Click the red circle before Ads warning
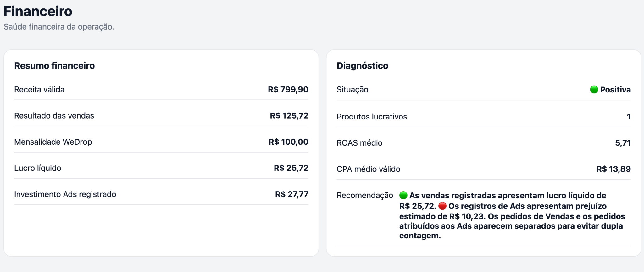 click(x=442, y=206)
